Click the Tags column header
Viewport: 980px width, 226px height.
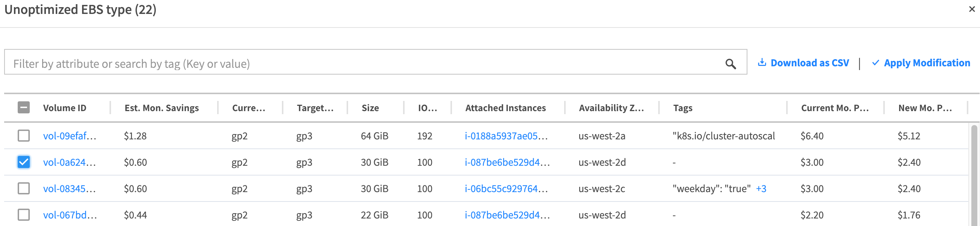coord(683,108)
